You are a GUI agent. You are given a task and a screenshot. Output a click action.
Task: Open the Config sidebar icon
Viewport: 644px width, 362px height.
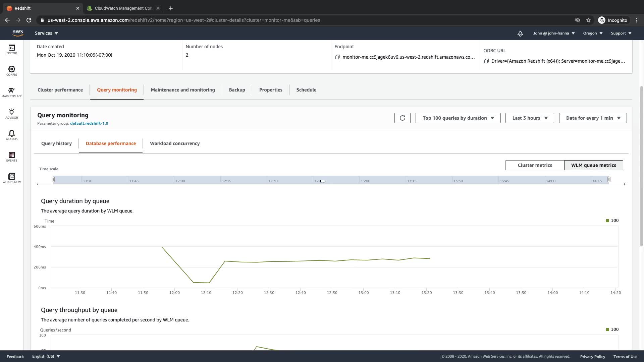12,70
